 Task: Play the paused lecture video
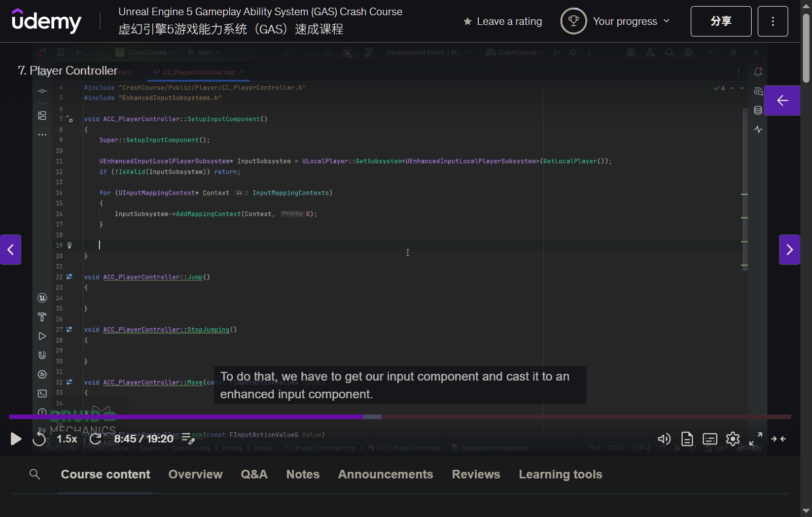(16, 439)
